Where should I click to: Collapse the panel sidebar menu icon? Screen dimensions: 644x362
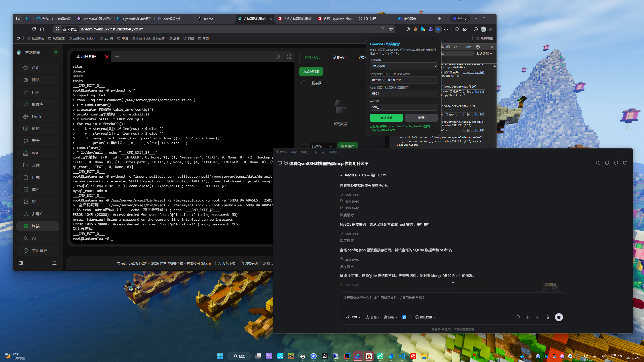pos(21,263)
